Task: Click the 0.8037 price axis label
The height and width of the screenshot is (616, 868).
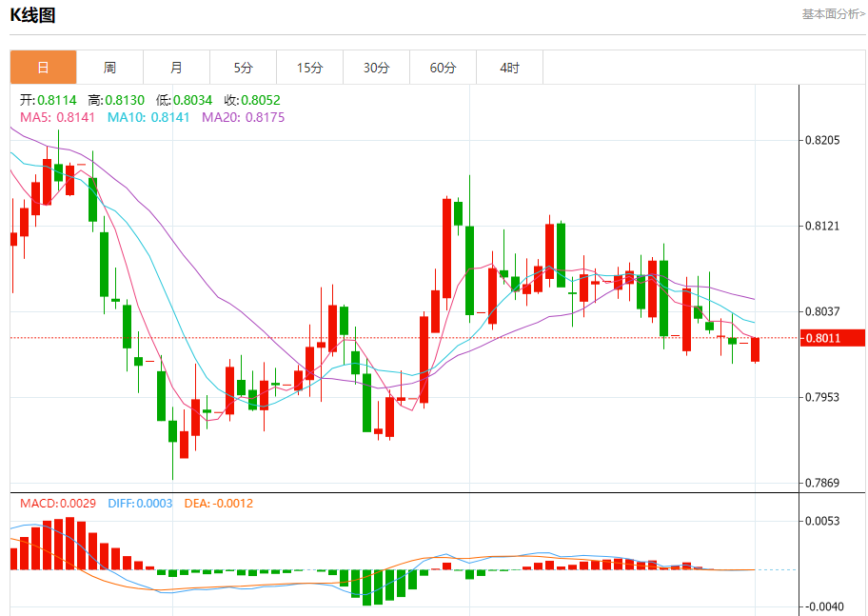Action: pos(822,311)
